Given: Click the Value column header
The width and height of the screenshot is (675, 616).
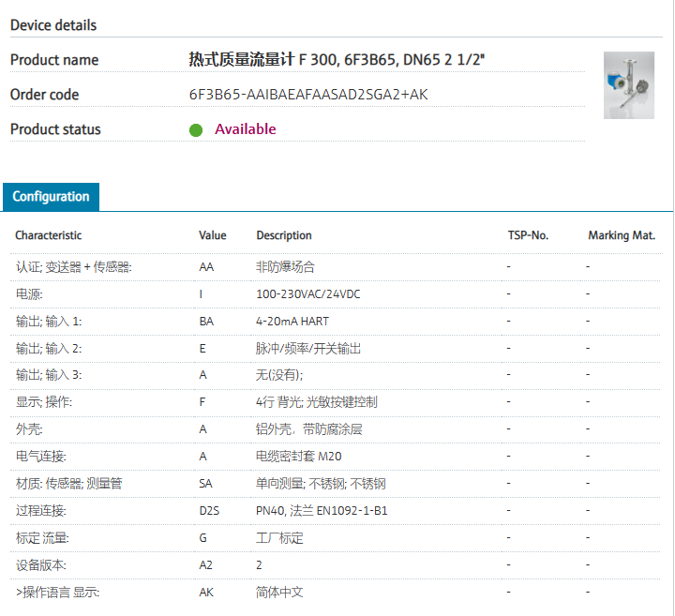Looking at the screenshot, I should (x=213, y=235).
